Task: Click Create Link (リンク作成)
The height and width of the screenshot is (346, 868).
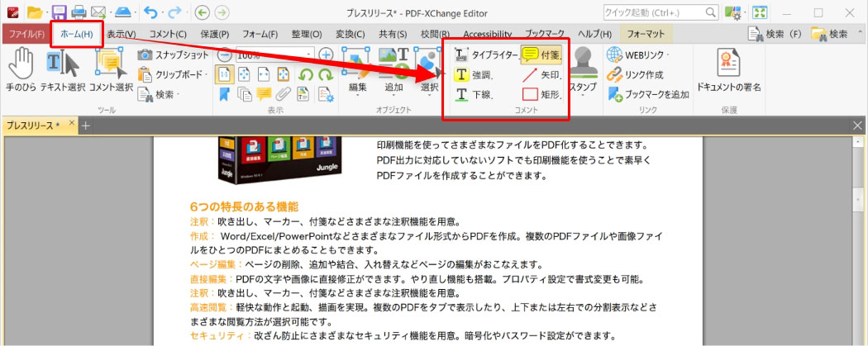Action: (x=635, y=74)
